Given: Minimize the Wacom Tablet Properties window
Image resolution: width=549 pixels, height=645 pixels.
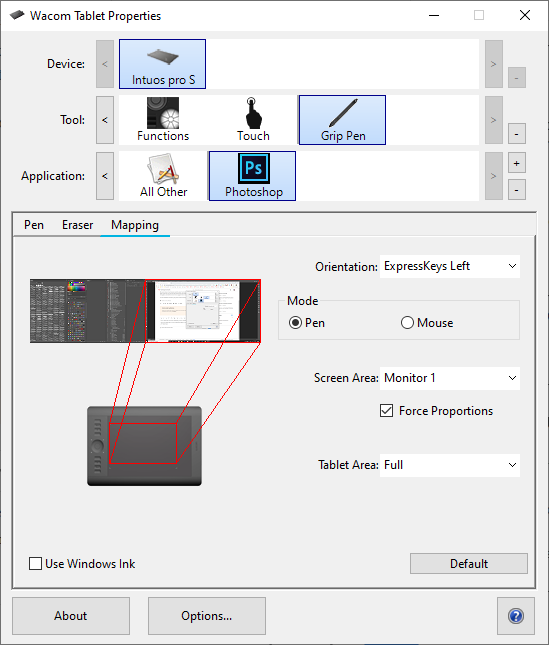Looking at the screenshot, I should pos(434,16).
